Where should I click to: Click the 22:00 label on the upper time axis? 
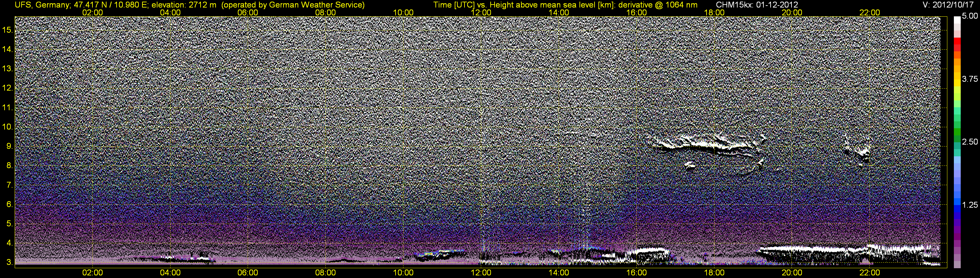(870, 12)
